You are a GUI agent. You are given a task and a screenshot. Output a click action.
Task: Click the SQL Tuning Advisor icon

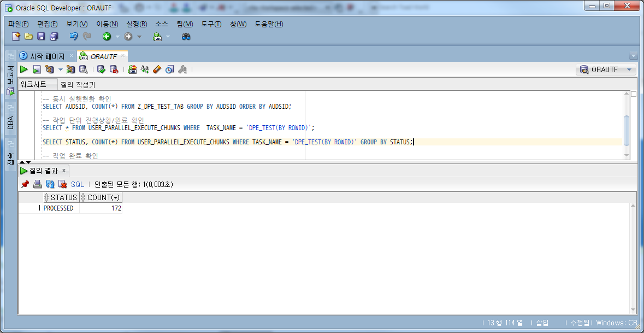click(x=84, y=69)
